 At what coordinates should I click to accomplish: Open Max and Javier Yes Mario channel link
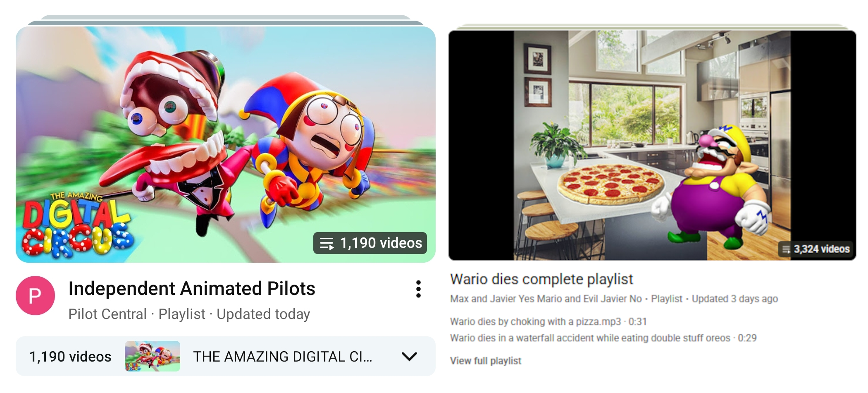(546, 299)
